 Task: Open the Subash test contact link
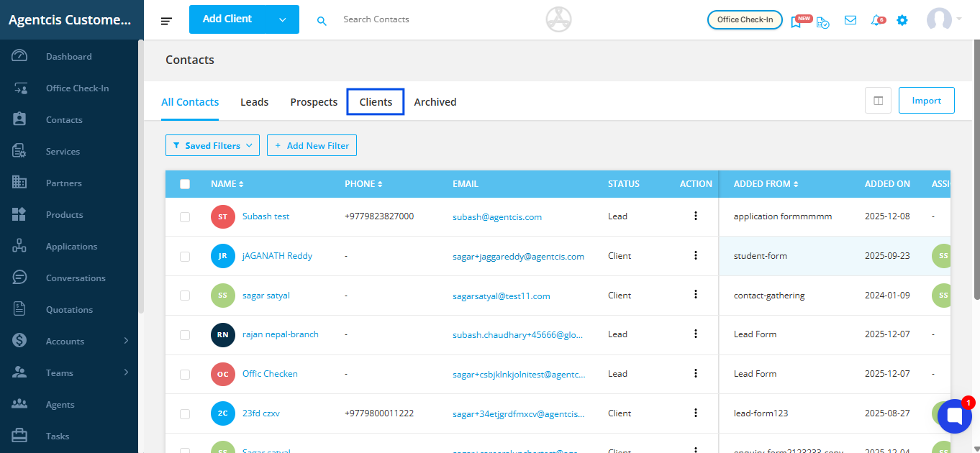266,216
